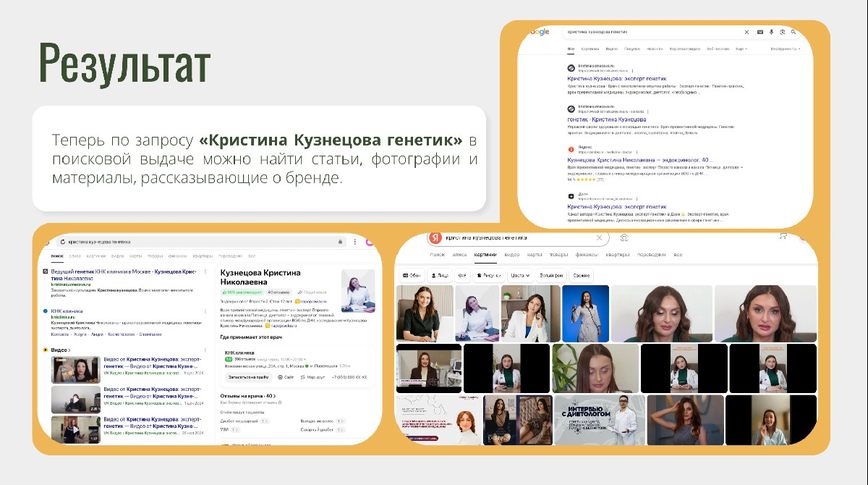Viewport: 868px width, 485px height.
Task: Clear Yandex images search field with X
Action: [x=599, y=237]
